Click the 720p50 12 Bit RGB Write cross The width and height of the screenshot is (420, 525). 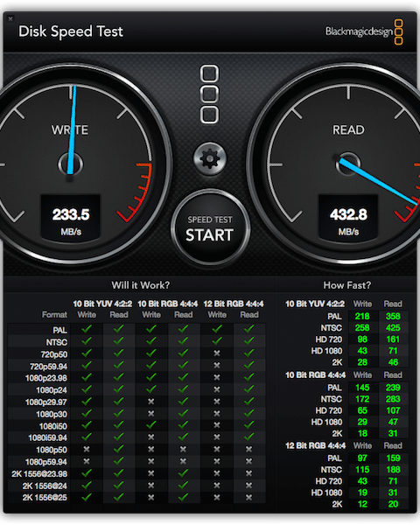[x=217, y=353]
